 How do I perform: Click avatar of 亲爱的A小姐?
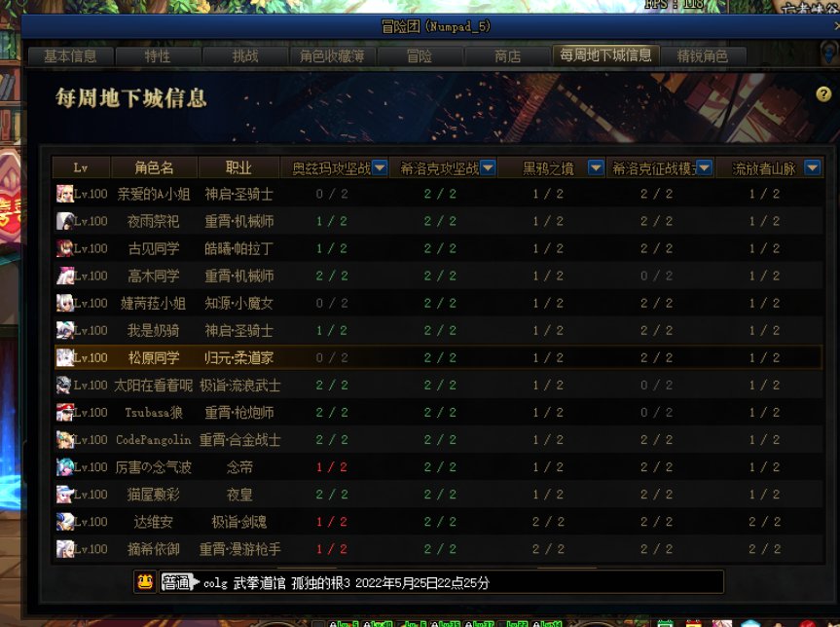pos(65,194)
